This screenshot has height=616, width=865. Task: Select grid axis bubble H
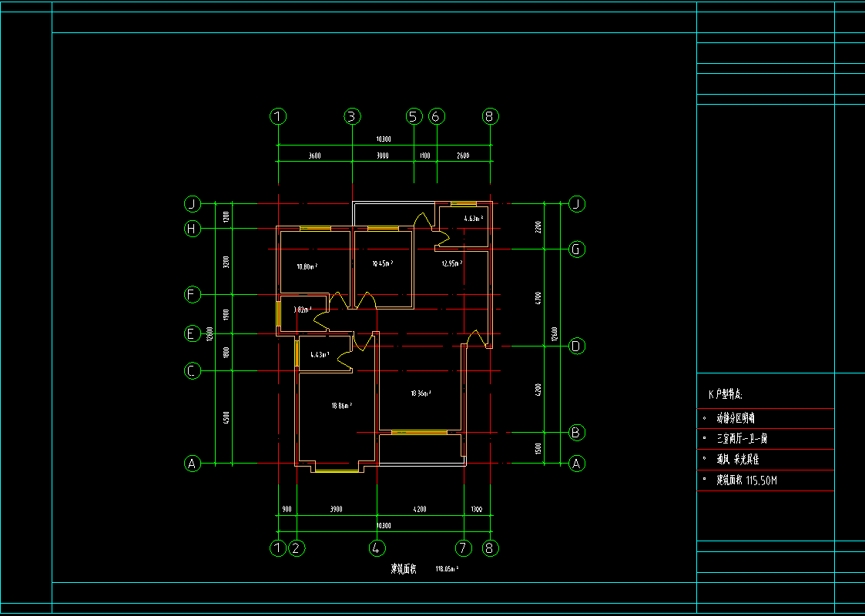click(x=192, y=229)
